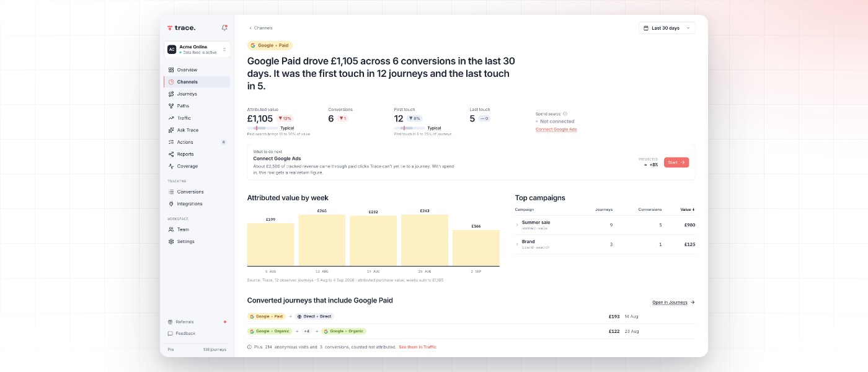This screenshot has height=372, width=868.
Task: Click the 12% down change badge
Action: tap(285, 118)
